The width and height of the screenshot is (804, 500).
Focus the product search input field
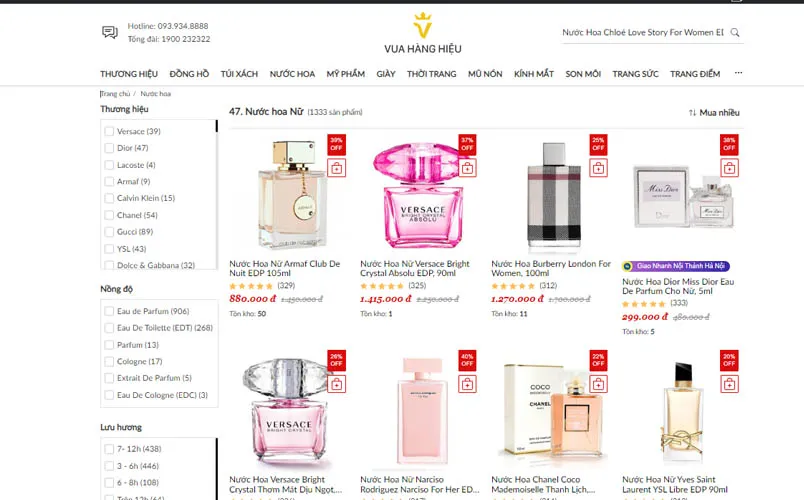(x=643, y=32)
